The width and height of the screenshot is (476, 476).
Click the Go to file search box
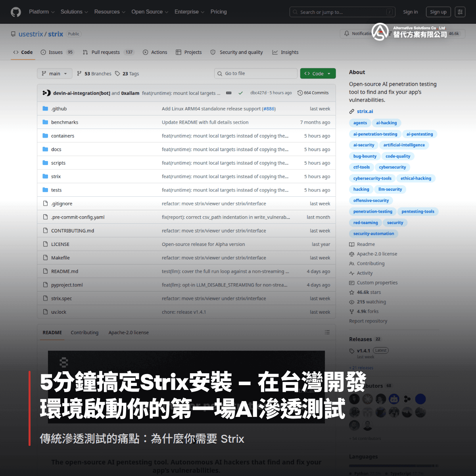(255, 73)
